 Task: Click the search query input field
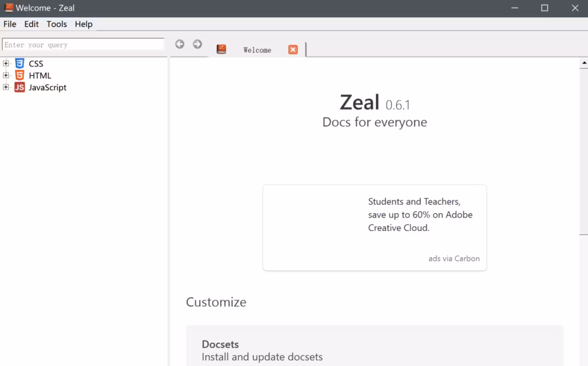click(83, 45)
